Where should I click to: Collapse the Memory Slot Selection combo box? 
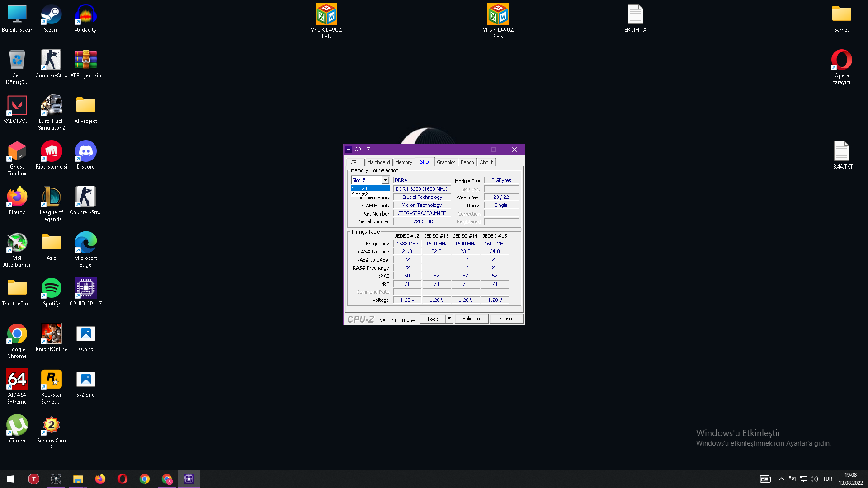pyautogui.click(x=385, y=180)
